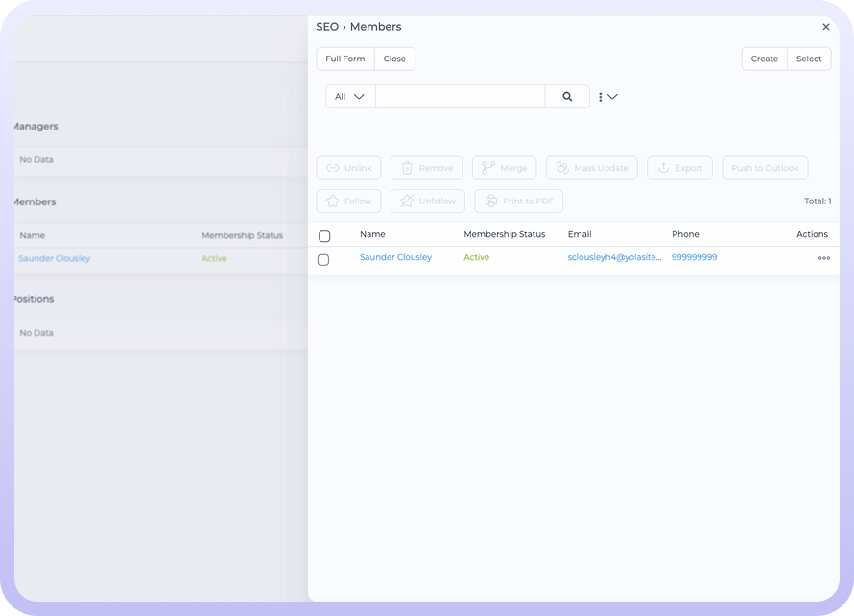Expand the All filter dropdown

click(350, 97)
